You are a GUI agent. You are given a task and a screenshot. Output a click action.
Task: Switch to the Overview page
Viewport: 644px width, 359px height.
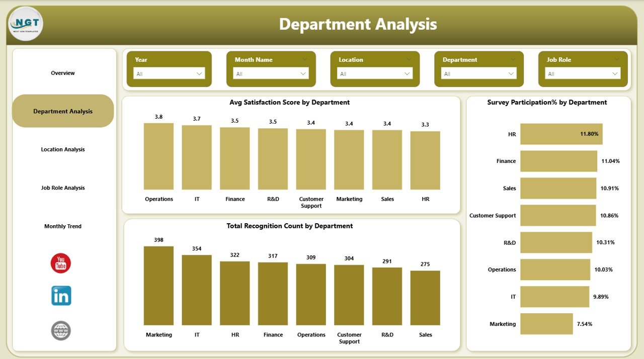62,72
